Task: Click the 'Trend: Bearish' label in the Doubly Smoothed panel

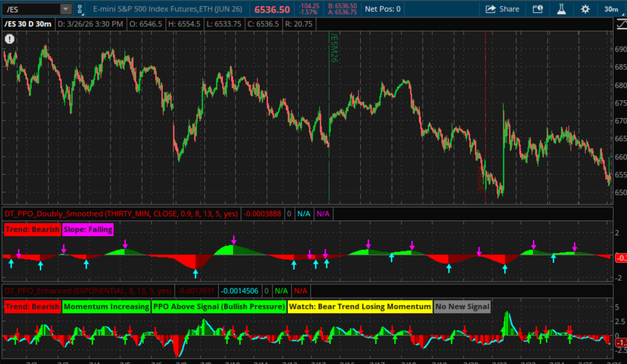Action: pyautogui.click(x=32, y=230)
